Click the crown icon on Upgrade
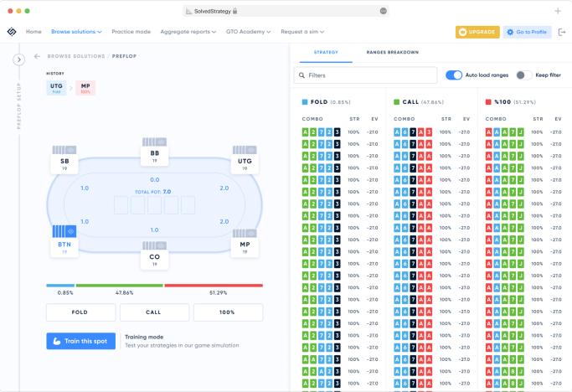This screenshot has width=572, height=392. point(463,32)
